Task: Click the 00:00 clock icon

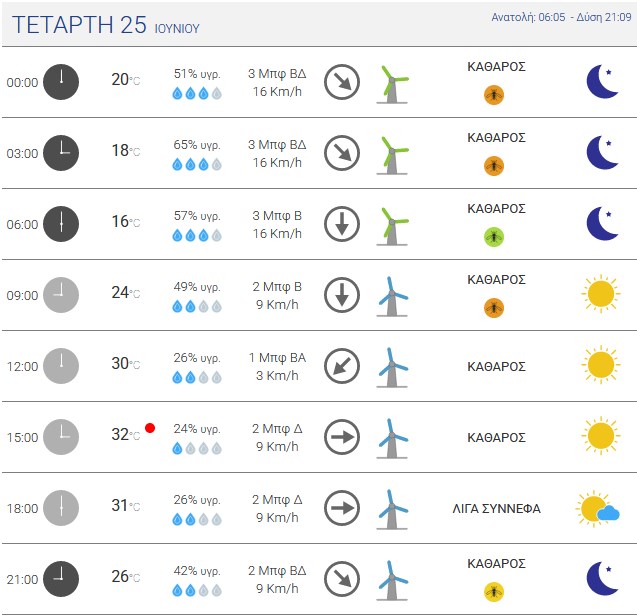Action: point(61,82)
